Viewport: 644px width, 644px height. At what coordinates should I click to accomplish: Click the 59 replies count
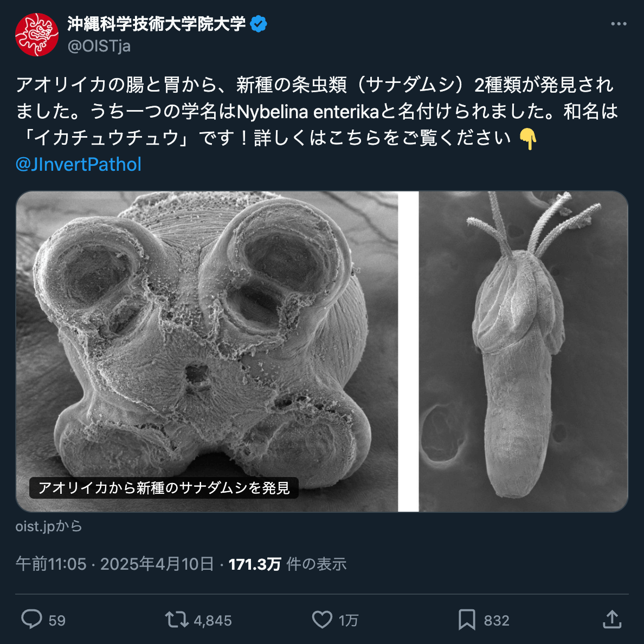[x=57, y=620]
